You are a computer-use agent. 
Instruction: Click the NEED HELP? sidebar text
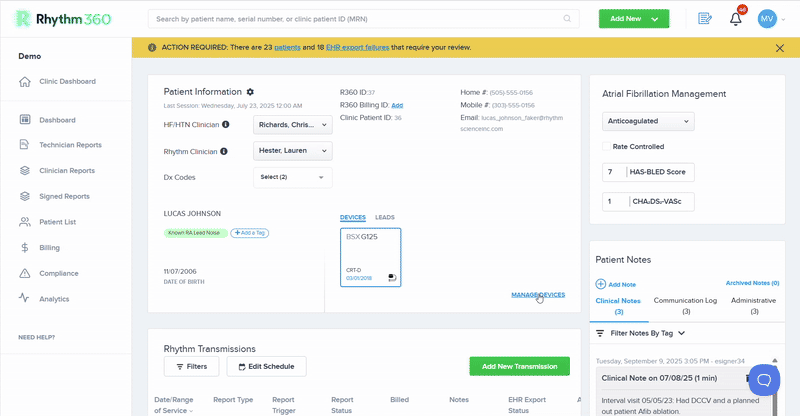point(37,337)
